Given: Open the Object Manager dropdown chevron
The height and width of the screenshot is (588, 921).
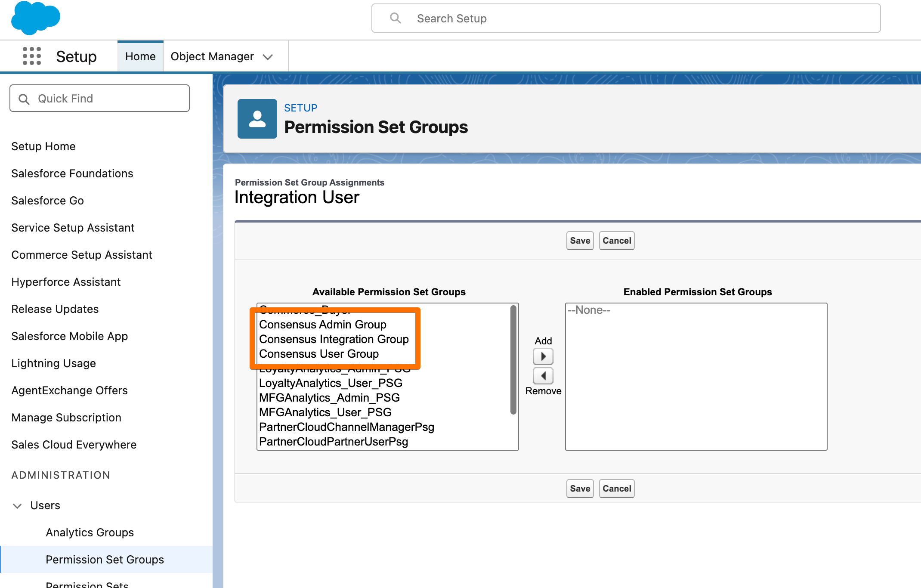Looking at the screenshot, I should (268, 57).
